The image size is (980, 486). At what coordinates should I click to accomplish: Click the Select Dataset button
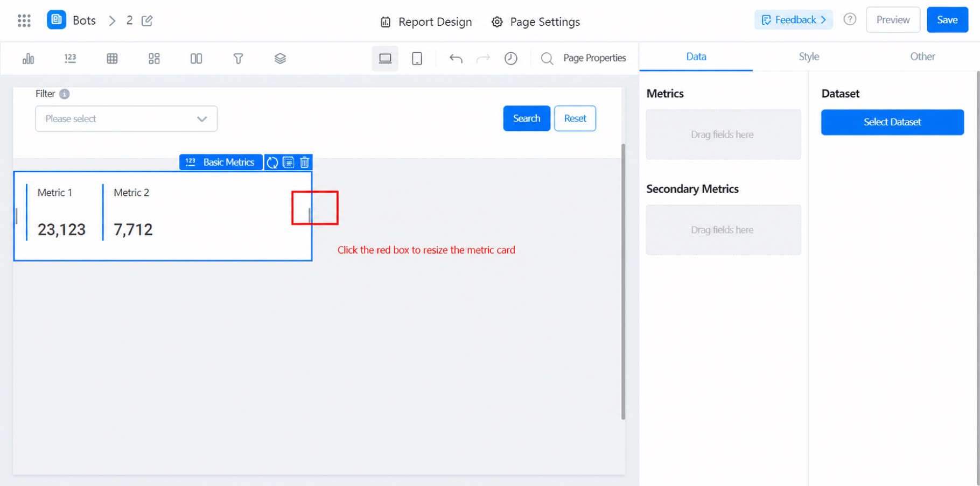892,122
